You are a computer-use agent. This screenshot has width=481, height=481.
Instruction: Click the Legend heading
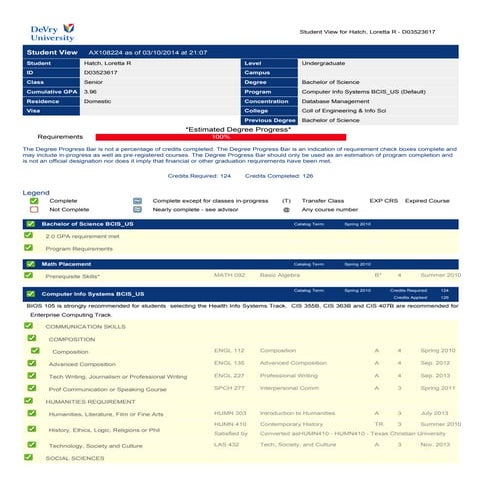(36, 193)
